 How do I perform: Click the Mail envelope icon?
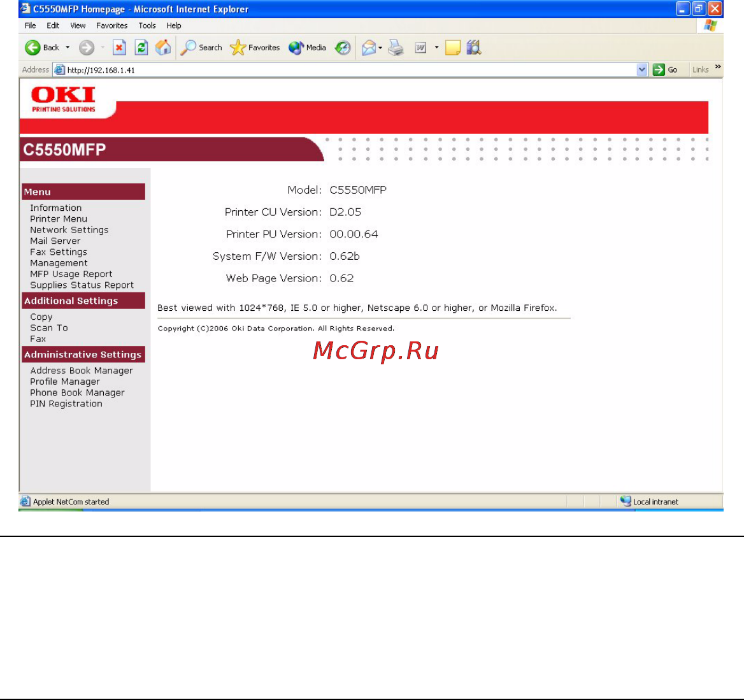click(x=368, y=48)
